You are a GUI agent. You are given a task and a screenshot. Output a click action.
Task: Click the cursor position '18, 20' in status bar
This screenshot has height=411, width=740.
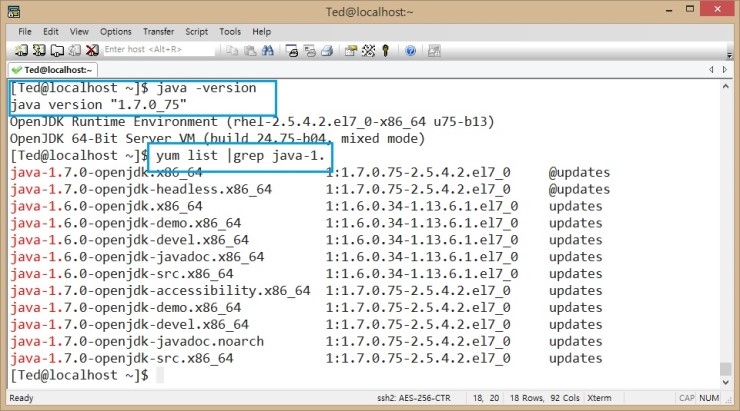point(486,398)
